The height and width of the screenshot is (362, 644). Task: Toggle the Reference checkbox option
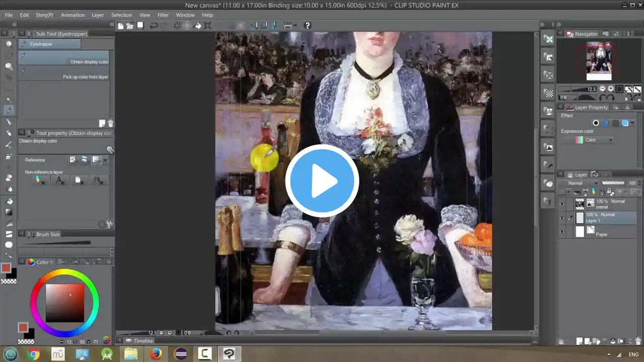[x=72, y=160]
